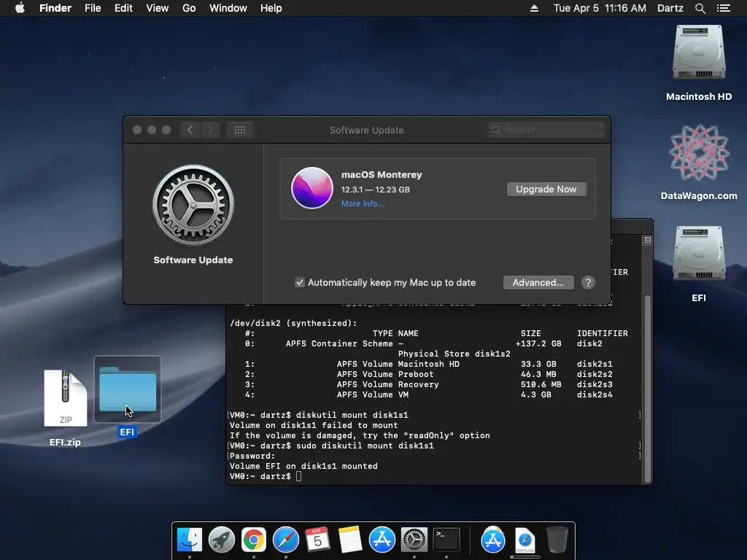
Task: Click 'Volume on disk1s1 failed to mount' text
Action: (314, 425)
